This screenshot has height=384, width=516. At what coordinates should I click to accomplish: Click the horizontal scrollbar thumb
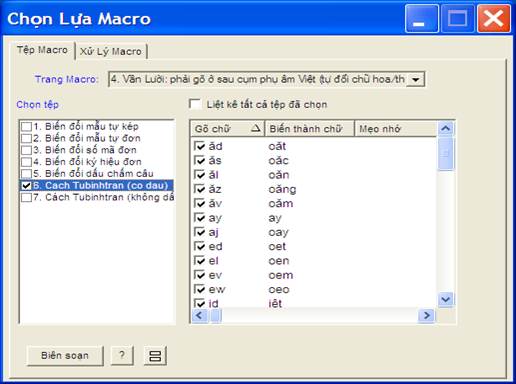click(x=216, y=315)
